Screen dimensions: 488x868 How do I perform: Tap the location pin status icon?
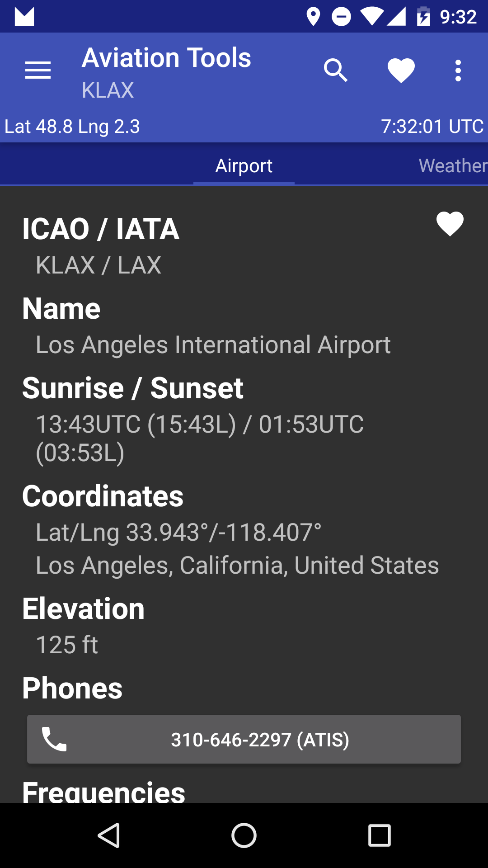(x=313, y=17)
